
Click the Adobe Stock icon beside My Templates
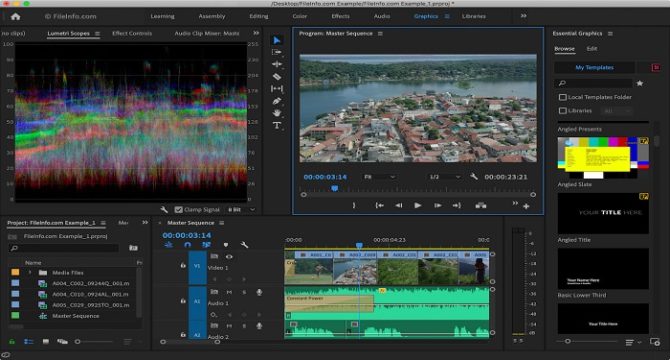click(656, 67)
